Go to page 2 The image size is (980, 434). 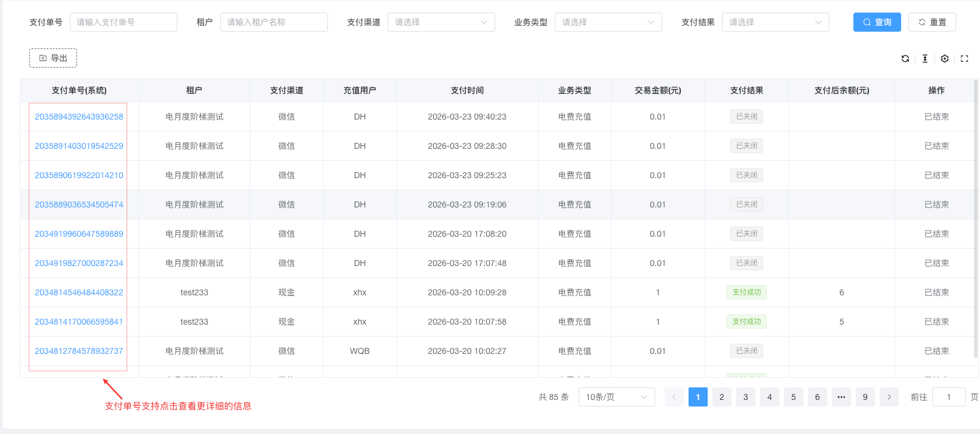722,397
